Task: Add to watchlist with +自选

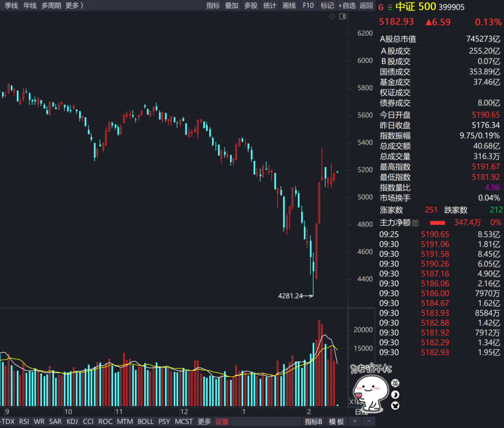Action: (347, 6)
